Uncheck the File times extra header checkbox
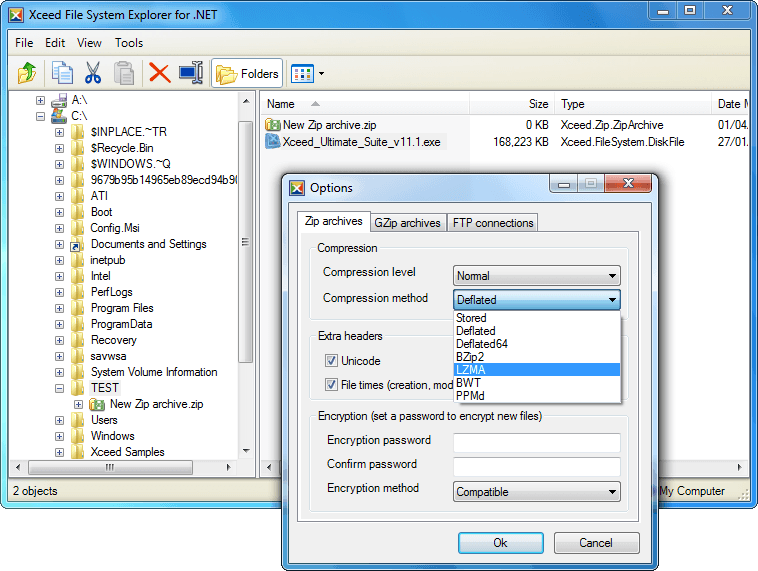Image resolution: width=758 pixels, height=571 pixels. tap(331, 385)
